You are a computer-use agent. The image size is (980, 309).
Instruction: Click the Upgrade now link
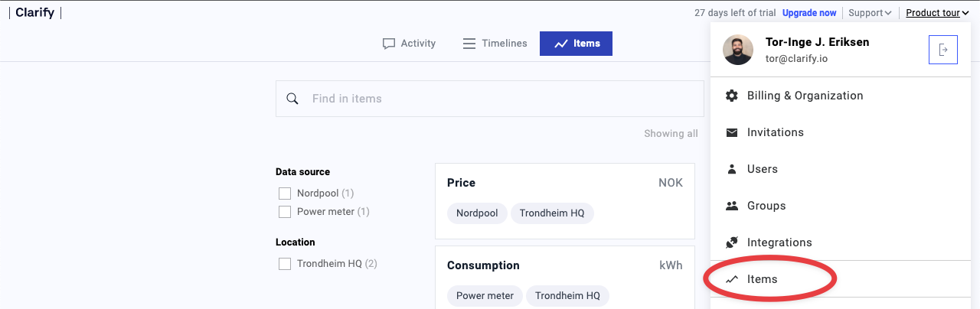click(809, 13)
